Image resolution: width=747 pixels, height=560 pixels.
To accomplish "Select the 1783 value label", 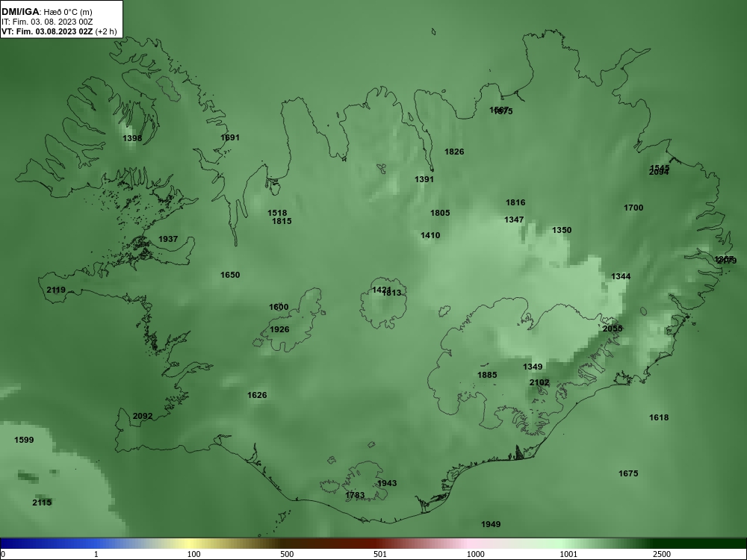I will [355, 495].
